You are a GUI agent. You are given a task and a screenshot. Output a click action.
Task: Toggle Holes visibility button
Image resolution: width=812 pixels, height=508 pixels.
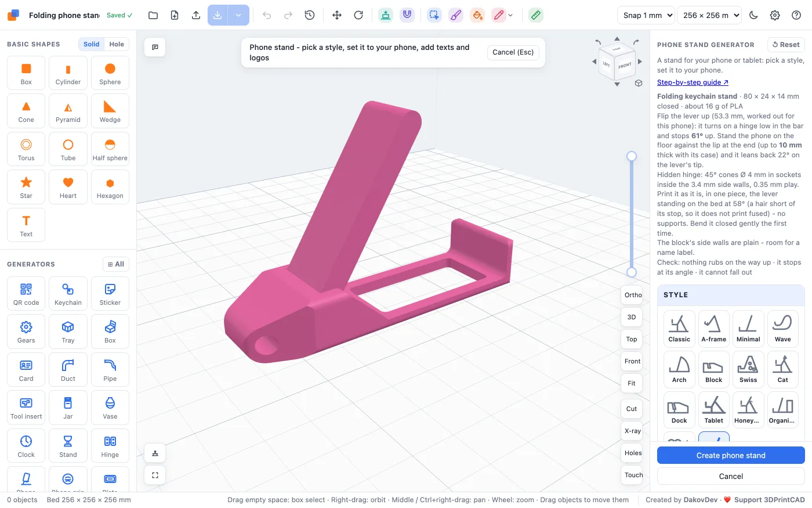point(633,453)
